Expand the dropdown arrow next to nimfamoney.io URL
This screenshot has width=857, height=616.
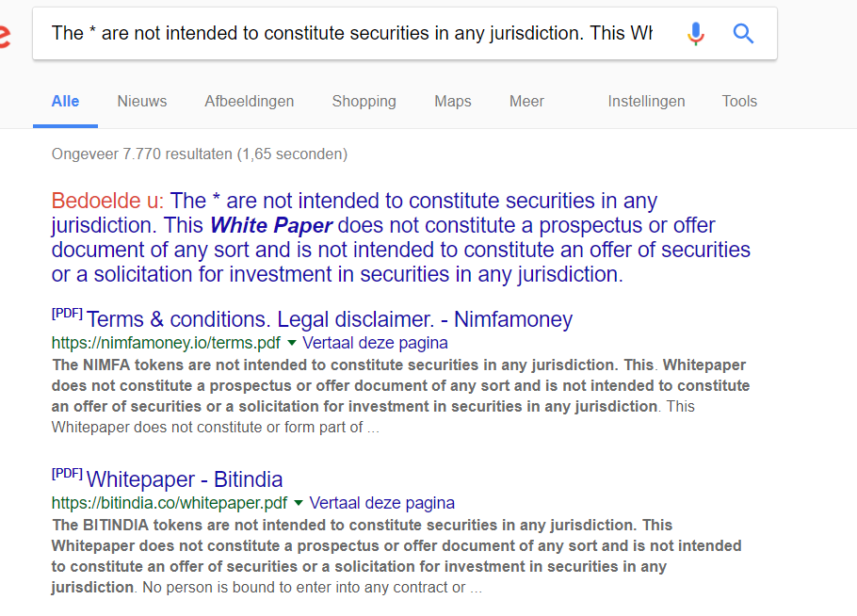(x=292, y=343)
